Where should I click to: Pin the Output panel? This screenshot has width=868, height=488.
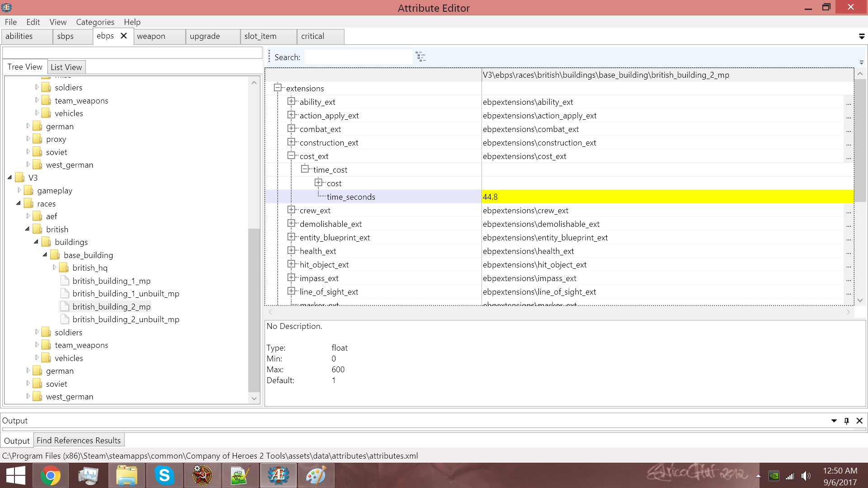tap(847, 421)
